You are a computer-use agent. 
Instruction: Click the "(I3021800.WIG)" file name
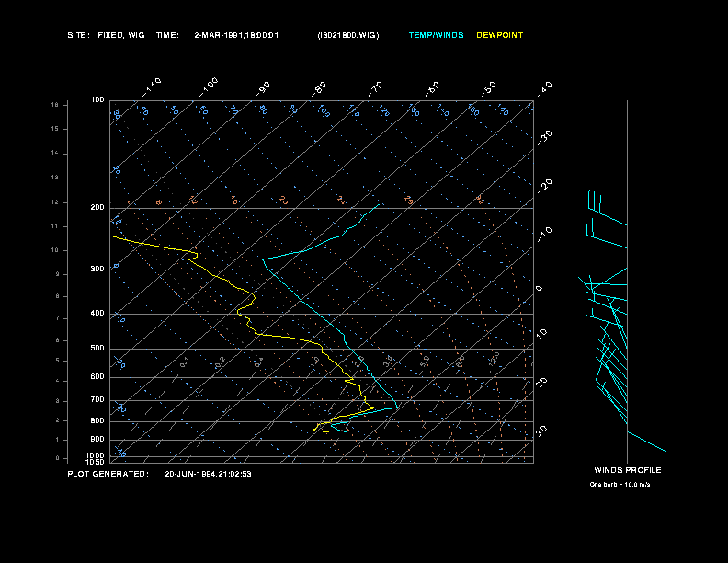(x=348, y=35)
